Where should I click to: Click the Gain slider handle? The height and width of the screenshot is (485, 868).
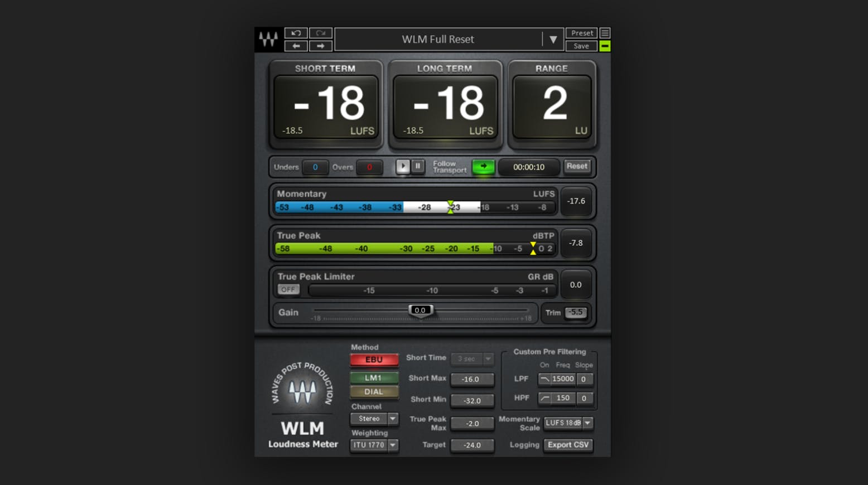click(x=420, y=311)
